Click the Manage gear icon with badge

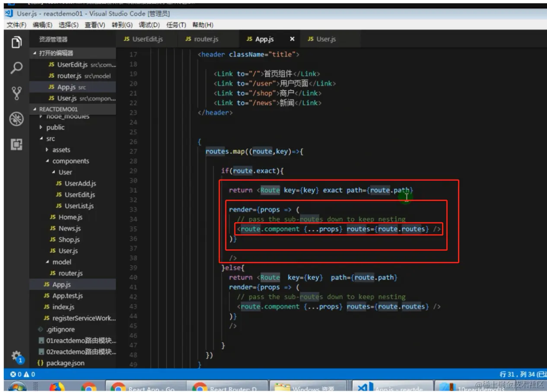pos(16,357)
